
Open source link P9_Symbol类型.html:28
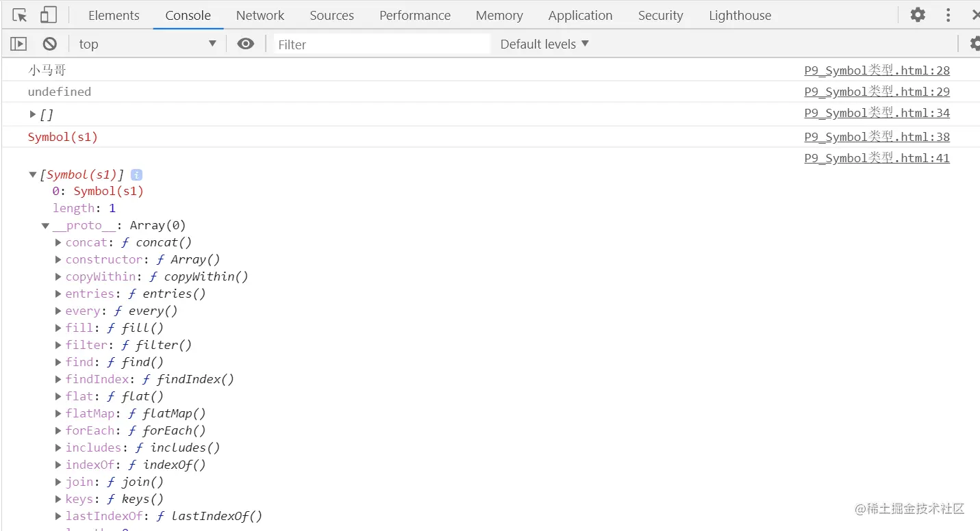click(x=877, y=70)
